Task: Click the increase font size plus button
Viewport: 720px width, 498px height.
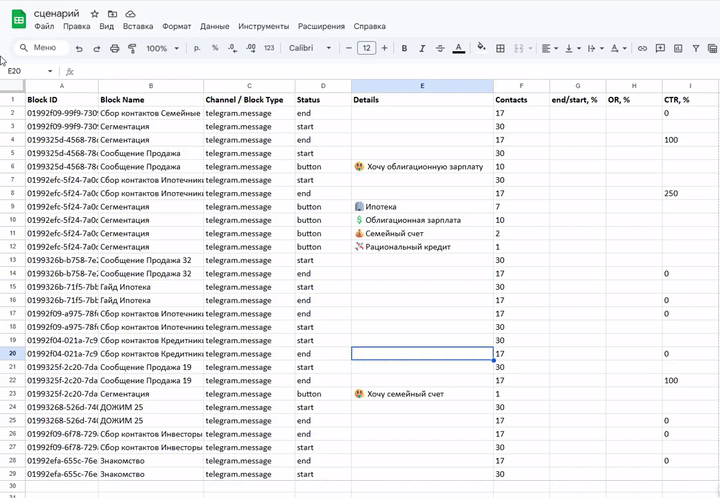Action: point(385,48)
